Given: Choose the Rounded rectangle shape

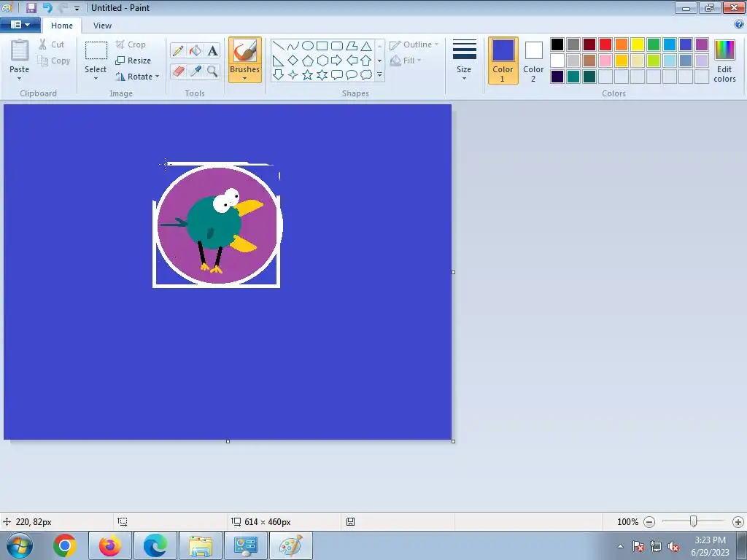Looking at the screenshot, I should click(337, 46).
